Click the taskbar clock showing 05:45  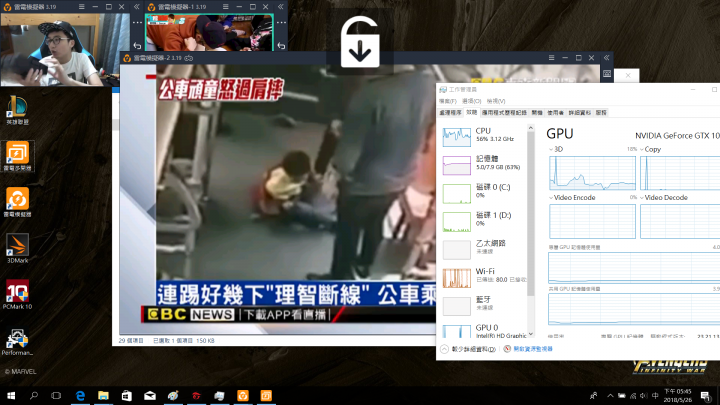click(x=677, y=395)
